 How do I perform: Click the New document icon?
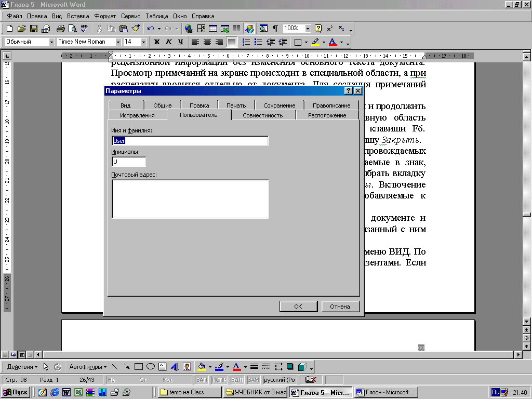(9, 29)
